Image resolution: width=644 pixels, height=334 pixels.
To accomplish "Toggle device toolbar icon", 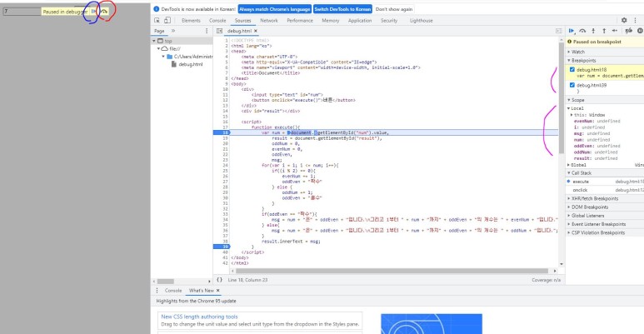I will [x=167, y=20].
